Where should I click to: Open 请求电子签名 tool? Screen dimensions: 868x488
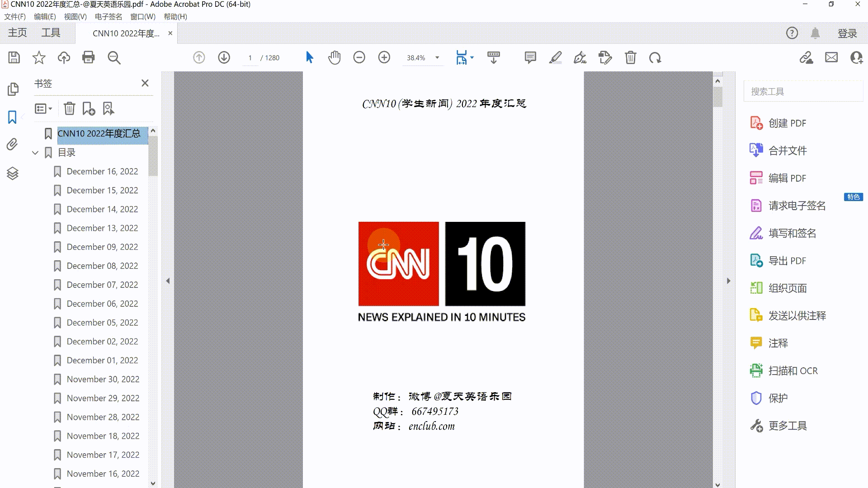pyautogui.click(x=788, y=206)
